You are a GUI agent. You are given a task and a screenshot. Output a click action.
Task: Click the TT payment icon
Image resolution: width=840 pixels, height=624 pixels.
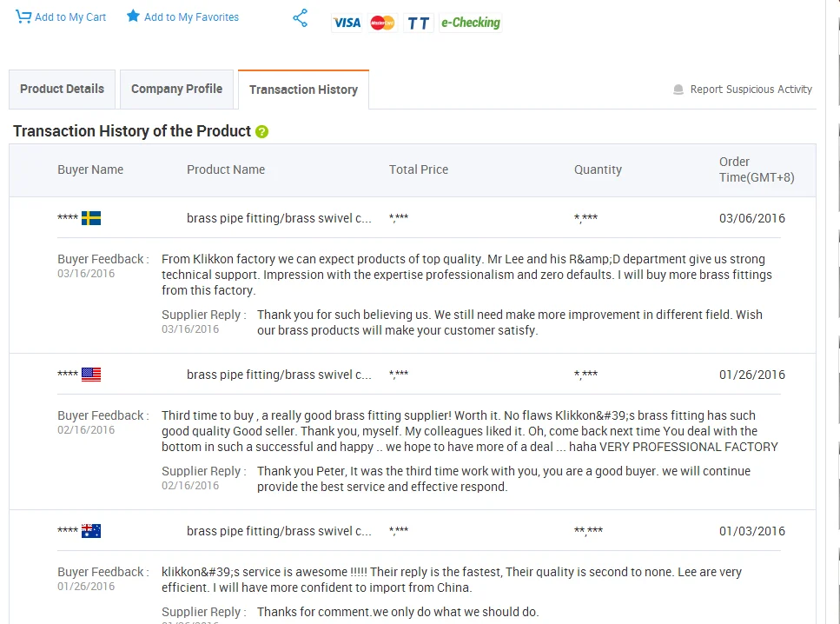(419, 23)
